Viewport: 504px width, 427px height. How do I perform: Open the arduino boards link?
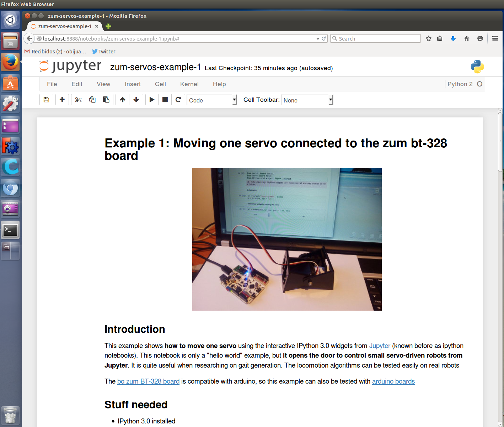393,381
